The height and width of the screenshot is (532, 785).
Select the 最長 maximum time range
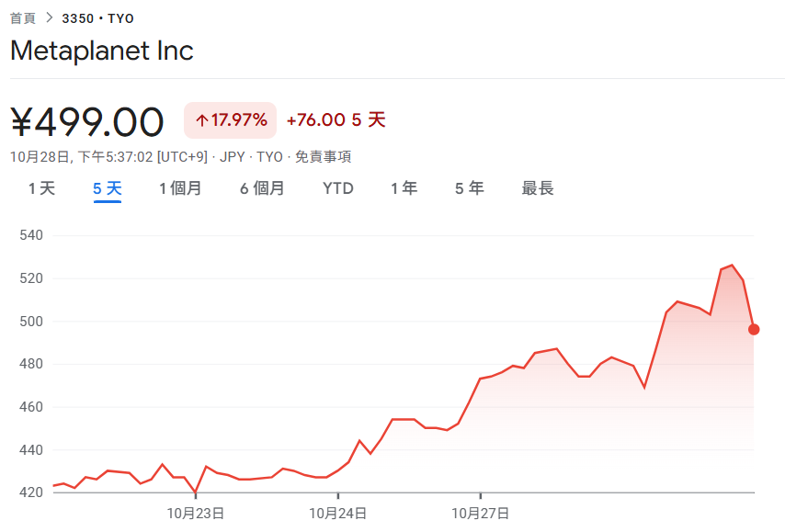tap(538, 187)
